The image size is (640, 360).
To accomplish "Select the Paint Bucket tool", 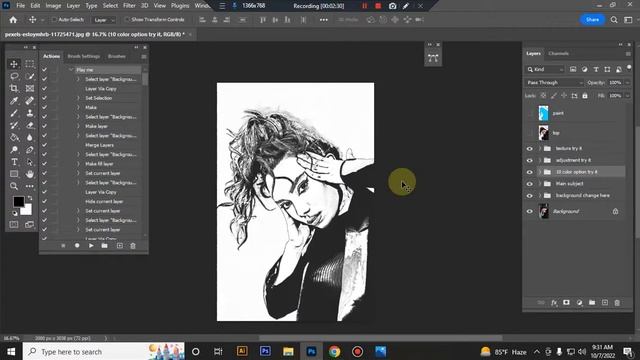I will (14, 138).
